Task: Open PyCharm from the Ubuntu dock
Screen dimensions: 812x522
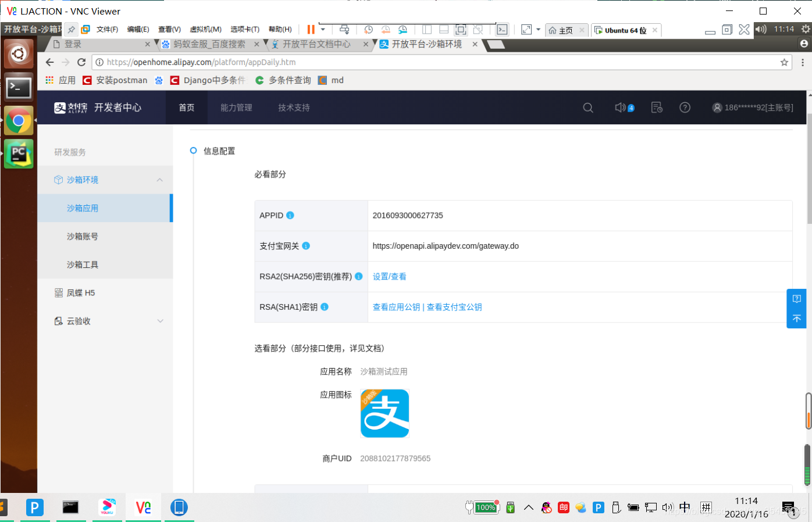Action: (19, 154)
